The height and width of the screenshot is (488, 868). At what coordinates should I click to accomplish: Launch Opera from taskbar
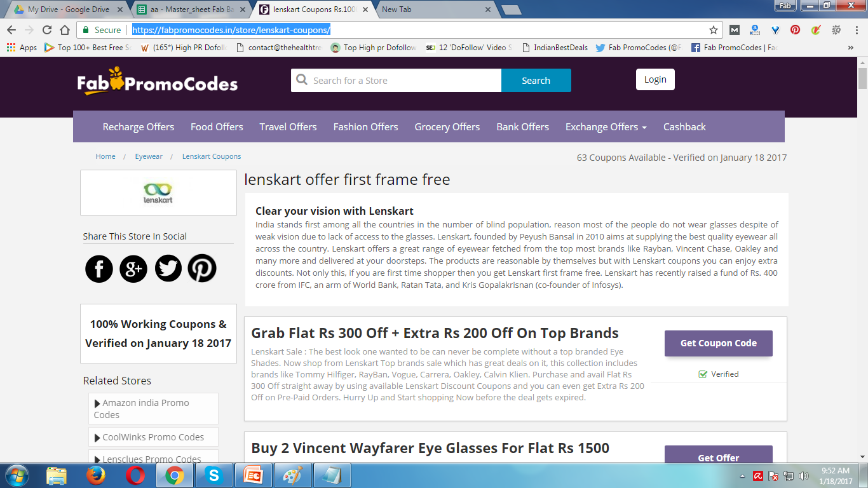click(135, 476)
